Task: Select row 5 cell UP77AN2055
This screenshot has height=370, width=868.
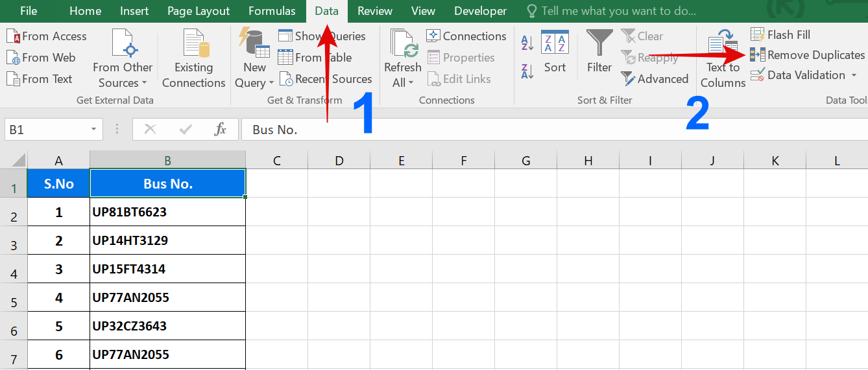Action: coord(168,297)
